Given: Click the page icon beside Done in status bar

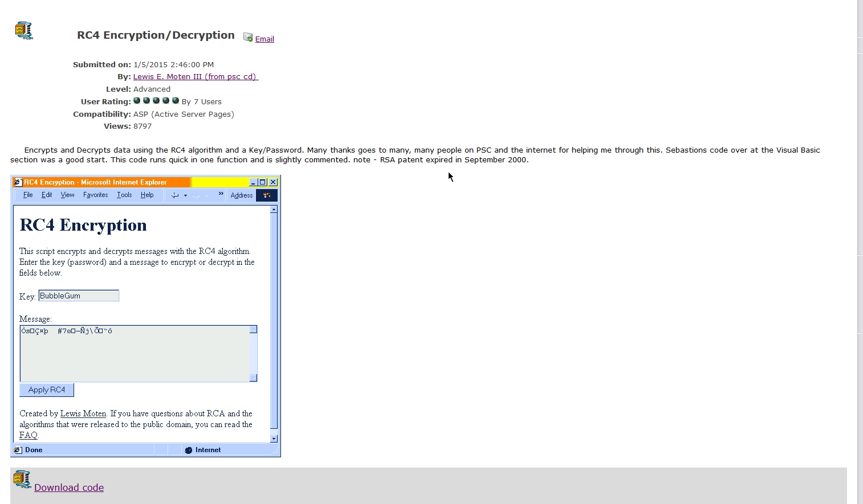Looking at the screenshot, I should coord(19,450).
